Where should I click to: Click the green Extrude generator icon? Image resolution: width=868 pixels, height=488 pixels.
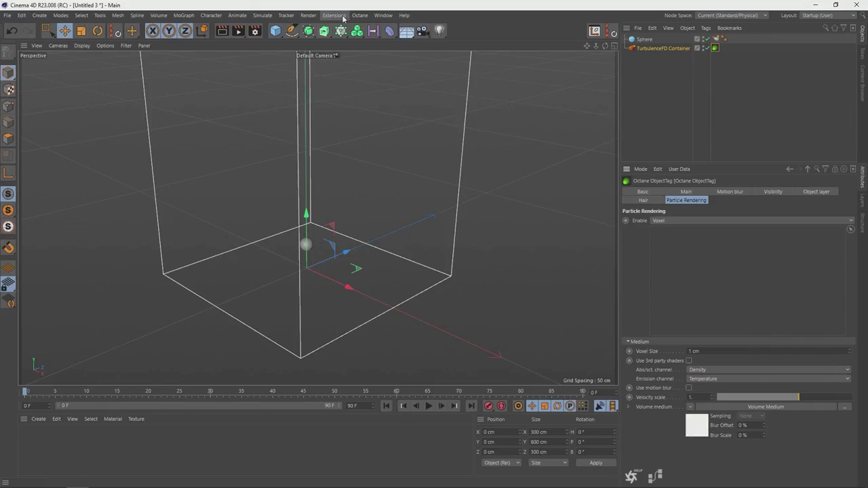pos(324,30)
